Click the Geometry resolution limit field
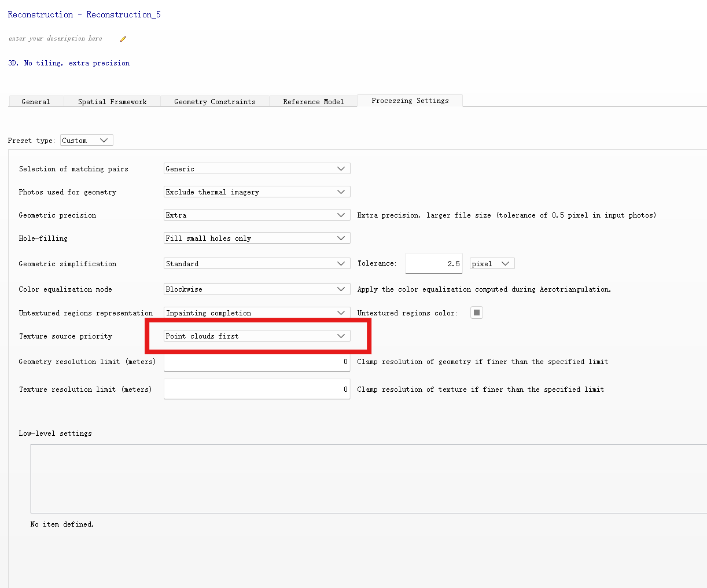This screenshot has height=588, width=707. [257, 361]
